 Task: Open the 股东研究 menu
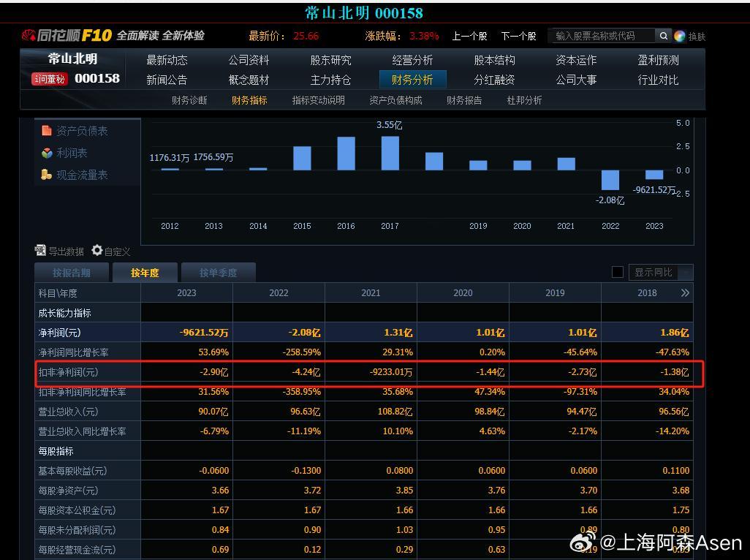point(330,60)
